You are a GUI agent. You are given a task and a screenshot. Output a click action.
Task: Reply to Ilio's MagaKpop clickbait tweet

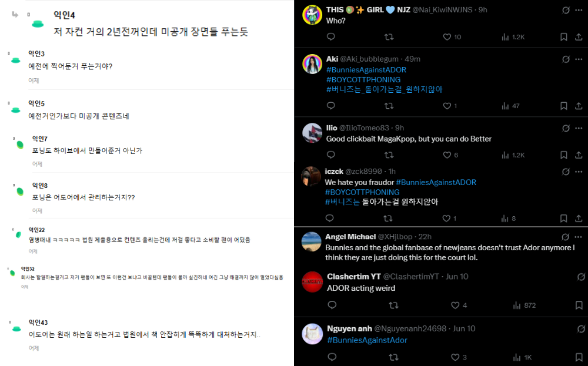point(330,155)
